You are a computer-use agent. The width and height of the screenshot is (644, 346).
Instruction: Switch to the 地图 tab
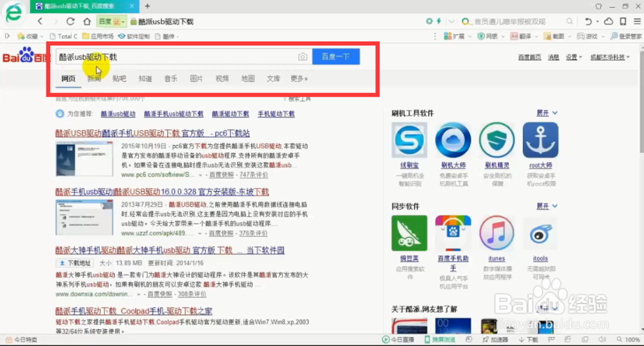(248, 79)
